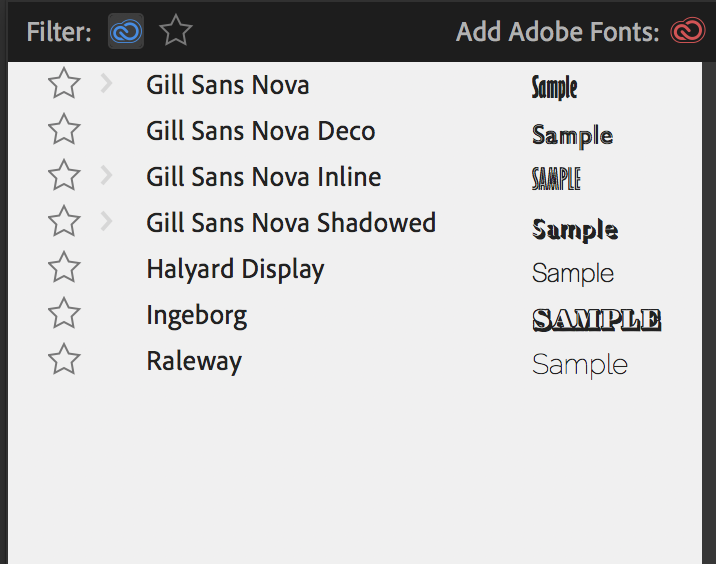
Task: Pick the Raleway font name
Action: point(194,362)
